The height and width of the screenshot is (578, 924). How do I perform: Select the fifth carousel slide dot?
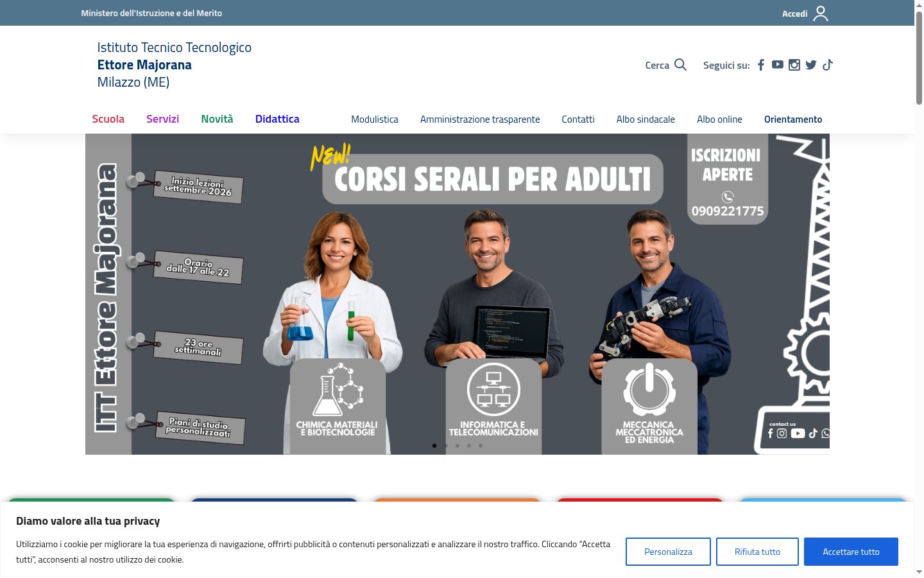coord(481,446)
